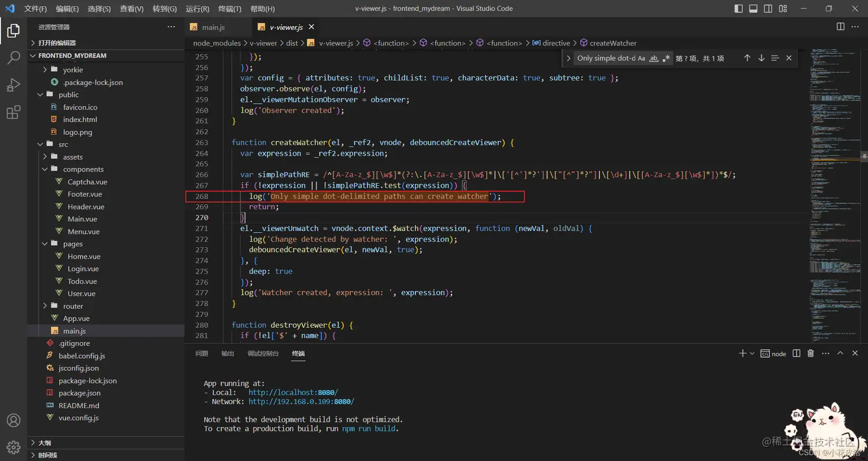This screenshot has width=868, height=461.
Task: Open Login.vue from the pages folder
Action: click(83, 269)
